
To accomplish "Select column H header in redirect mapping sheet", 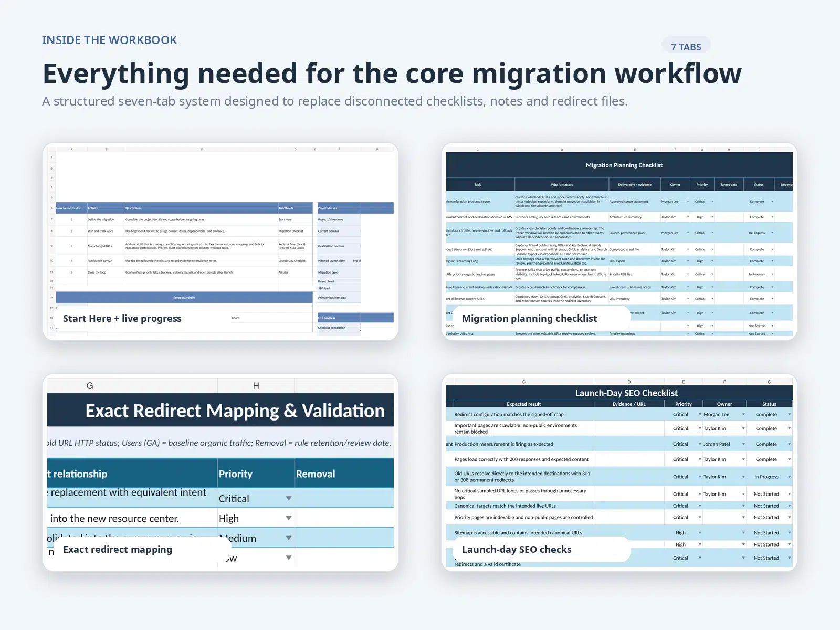I will [x=256, y=386].
